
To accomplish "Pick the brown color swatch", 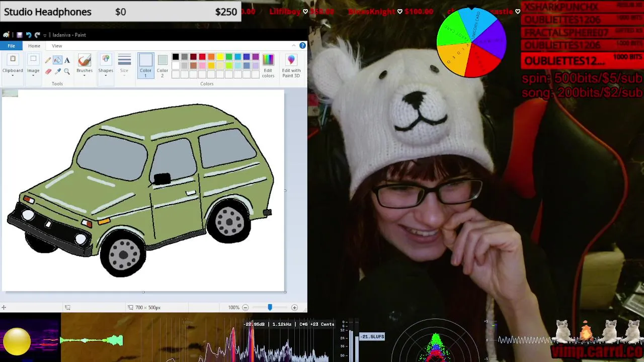I will 193,66.
